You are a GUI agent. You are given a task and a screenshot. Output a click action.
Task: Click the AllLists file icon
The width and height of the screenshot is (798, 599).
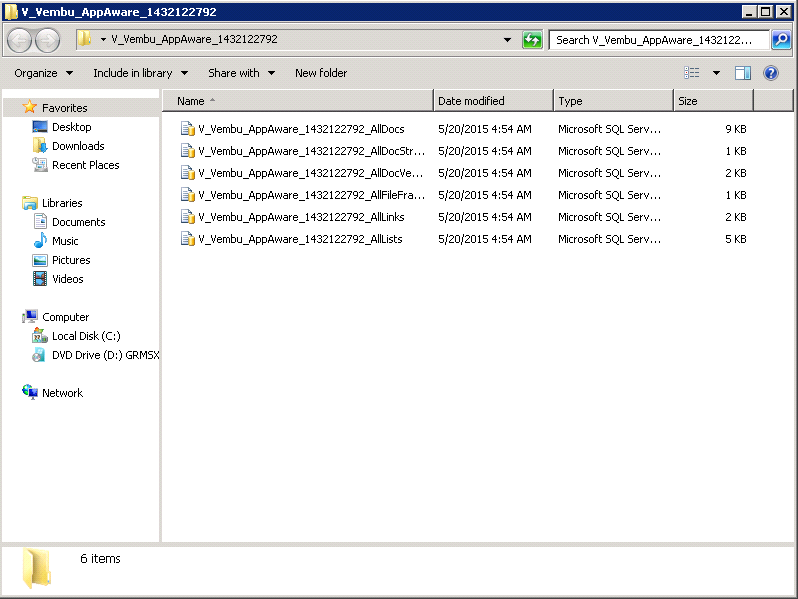click(188, 239)
